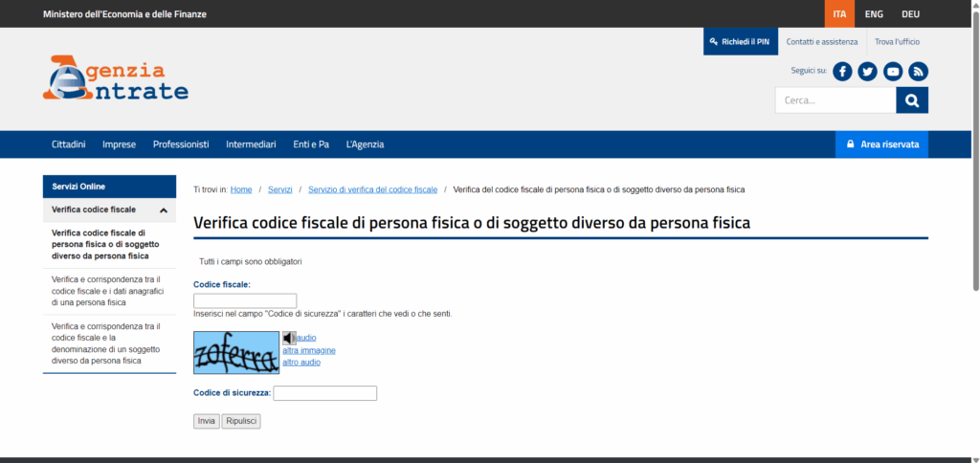Collapse the Verifica codice fiscale section
Screen dimensions: 980x463
[x=164, y=209]
